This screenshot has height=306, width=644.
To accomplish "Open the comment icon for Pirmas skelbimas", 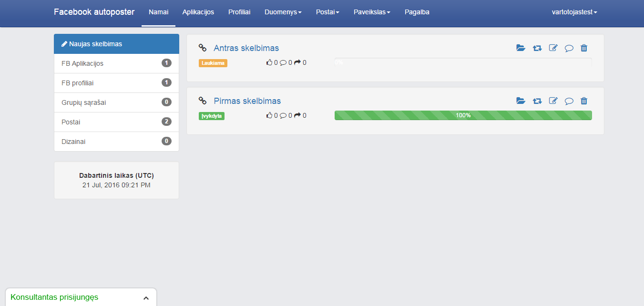I will 569,101.
